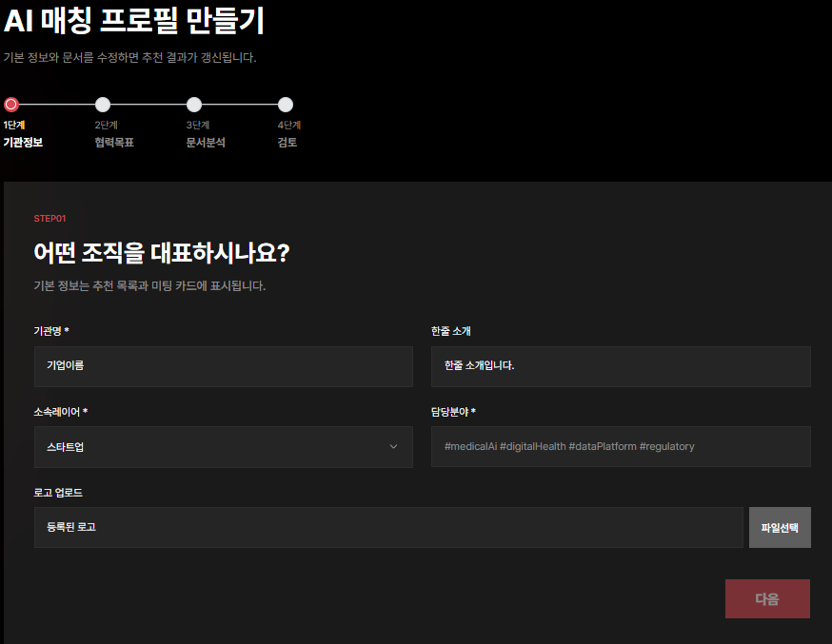Open the 4단계 검토 step circle
The height and width of the screenshot is (644, 832).
pyautogui.click(x=286, y=105)
